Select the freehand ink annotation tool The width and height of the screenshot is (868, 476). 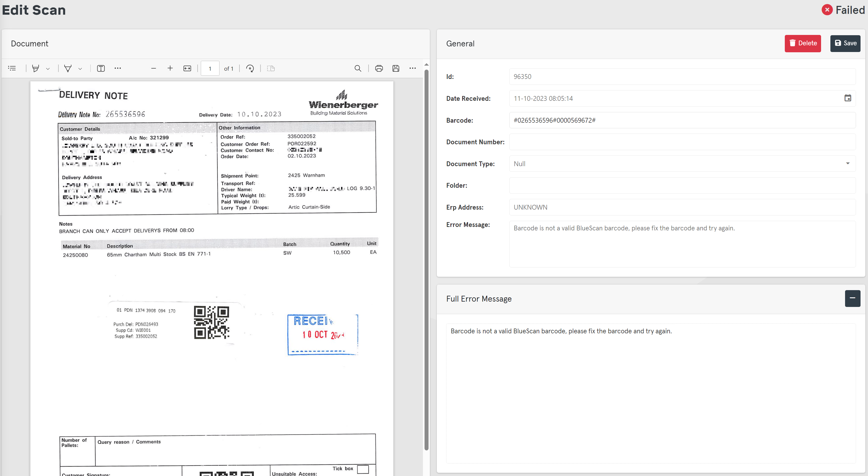tap(68, 68)
